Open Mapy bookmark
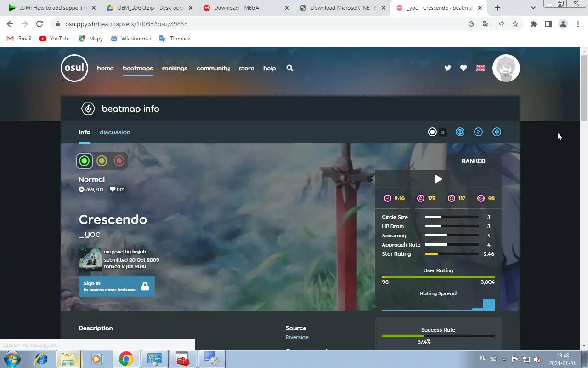 tap(90, 39)
